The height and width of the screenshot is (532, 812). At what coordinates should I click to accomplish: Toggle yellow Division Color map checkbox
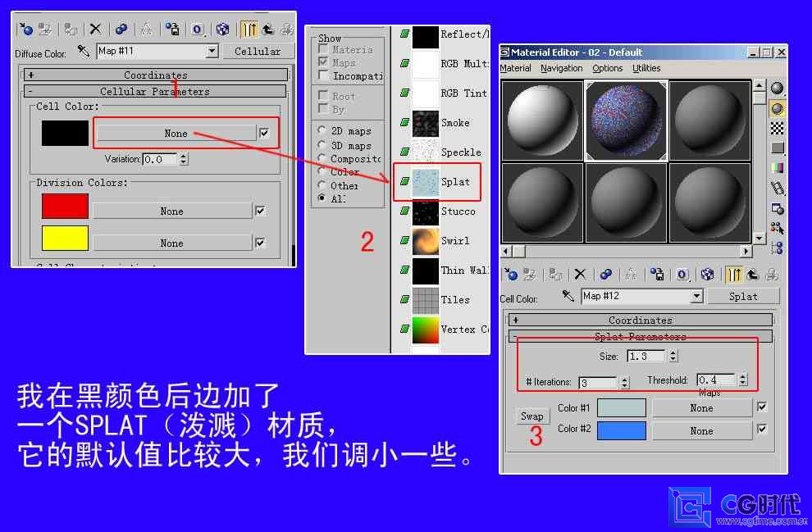click(261, 242)
